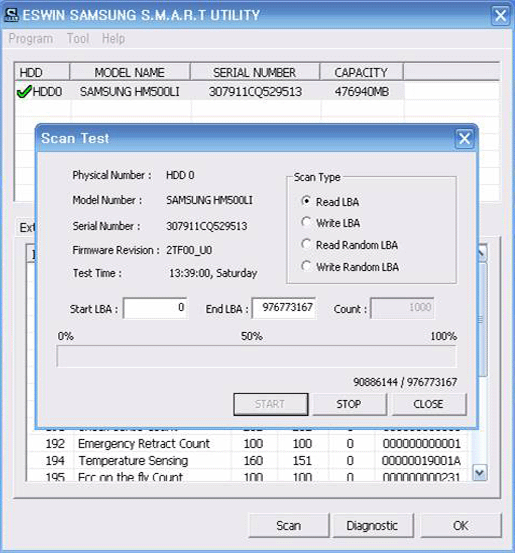Image resolution: width=515 pixels, height=553 pixels.
Task: Click the Firmware Revision value 2TF00_U0
Action: [189, 250]
